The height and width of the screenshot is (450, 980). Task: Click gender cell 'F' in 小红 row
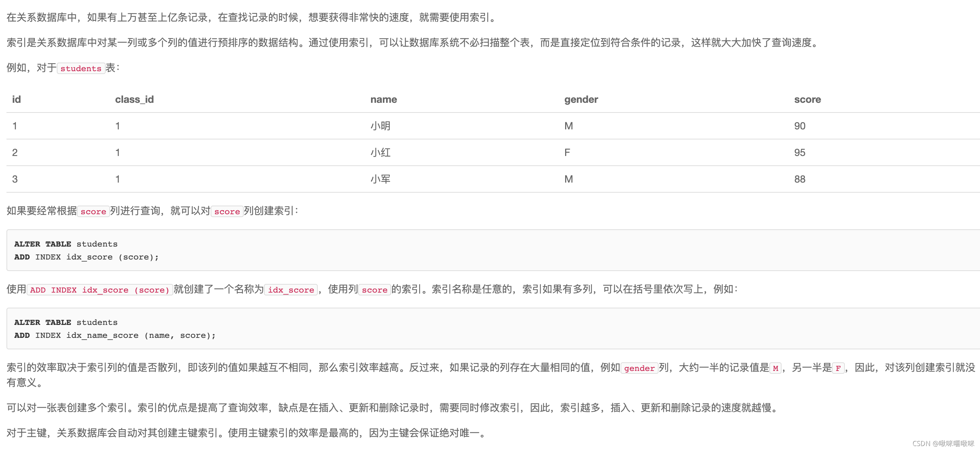pyautogui.click(x=567, y=152)
